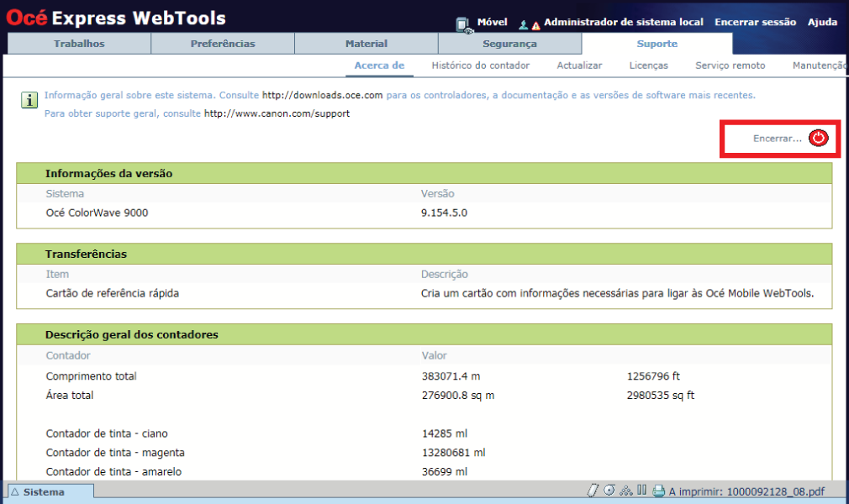Click the Versão column header
The width and height of the screenshot is (849, 504).
[x=437, y=194]
